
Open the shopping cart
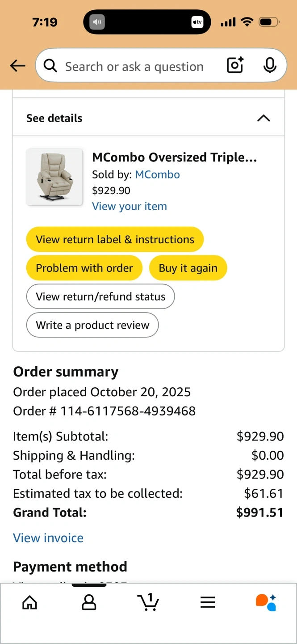(x=148, y=602)
